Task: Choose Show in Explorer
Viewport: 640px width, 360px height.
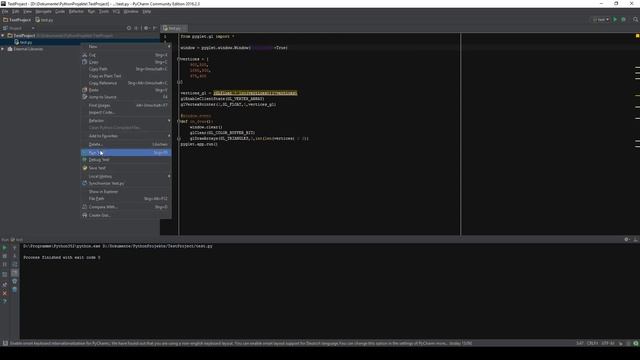Action: pos(126,191)
